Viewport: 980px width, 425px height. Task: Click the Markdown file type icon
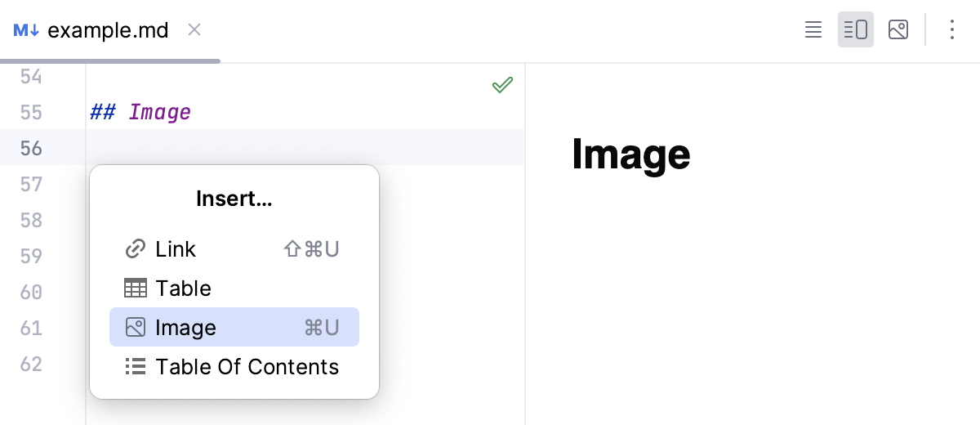coord(26,31)
